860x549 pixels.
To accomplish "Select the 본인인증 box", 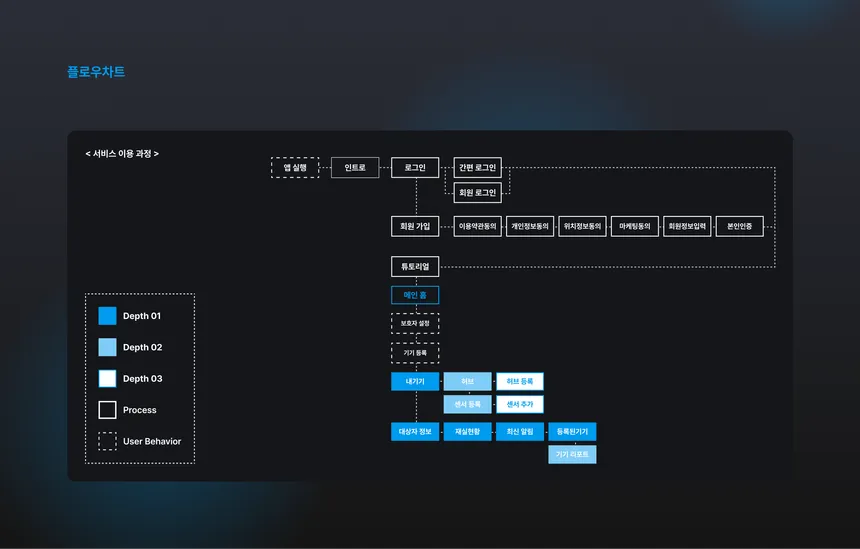I will tap(739, 226).
